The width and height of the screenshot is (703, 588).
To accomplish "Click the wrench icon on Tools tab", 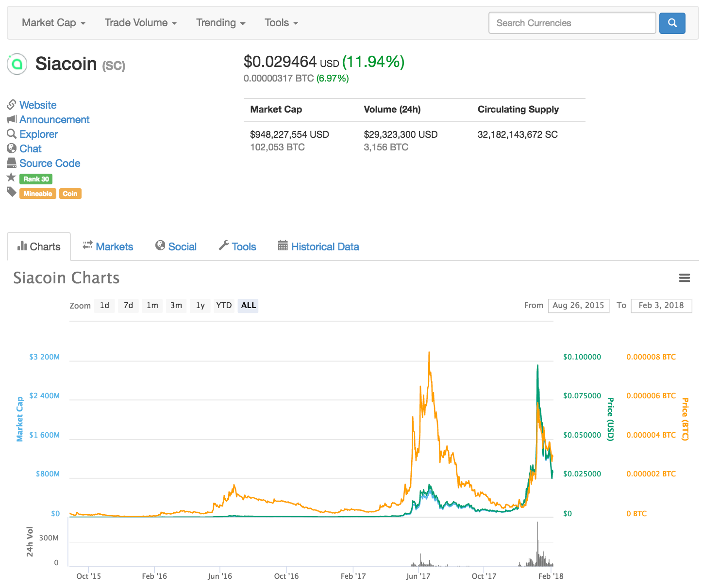I will [x=224, y=245].
